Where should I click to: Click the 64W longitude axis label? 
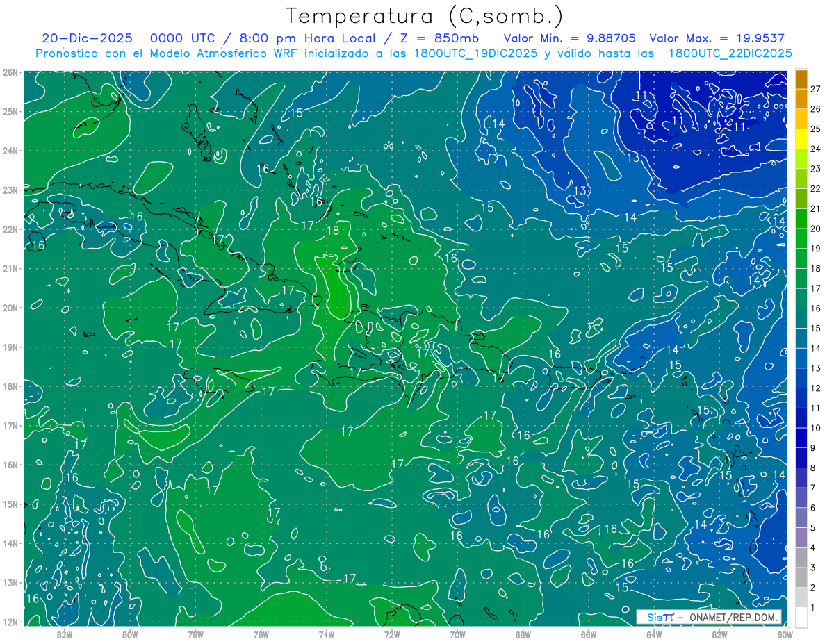[x=654, y=634]
